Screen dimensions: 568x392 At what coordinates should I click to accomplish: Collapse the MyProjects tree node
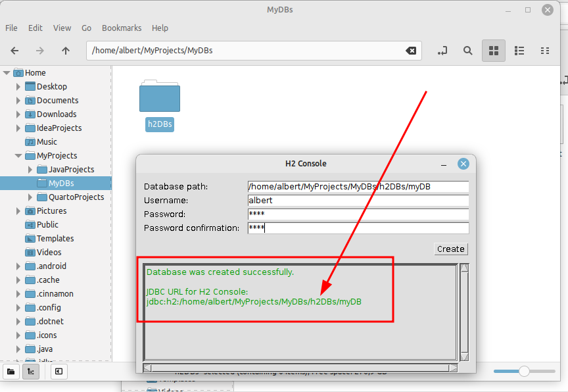18,156
